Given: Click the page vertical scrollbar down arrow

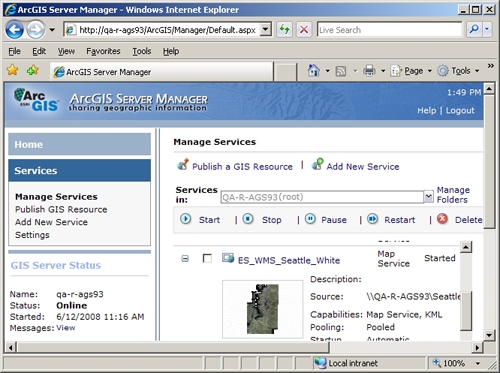Looking at the screenshot, I should (x=489, y=335).
